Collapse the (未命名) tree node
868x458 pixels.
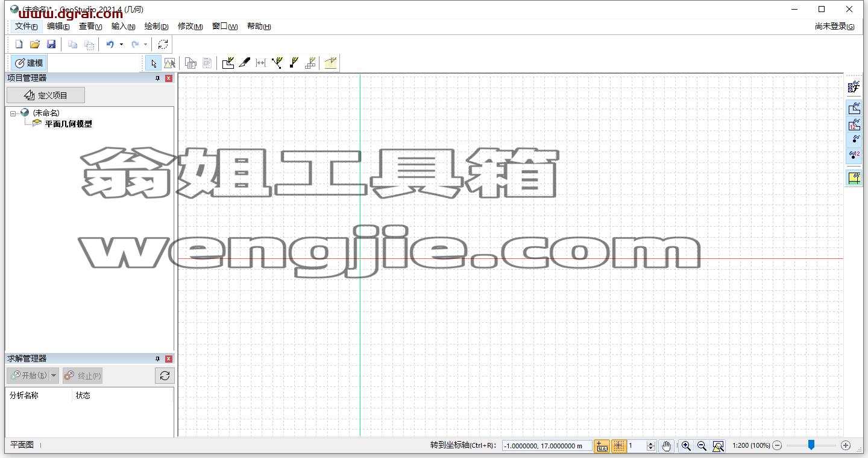click(13, 113)
